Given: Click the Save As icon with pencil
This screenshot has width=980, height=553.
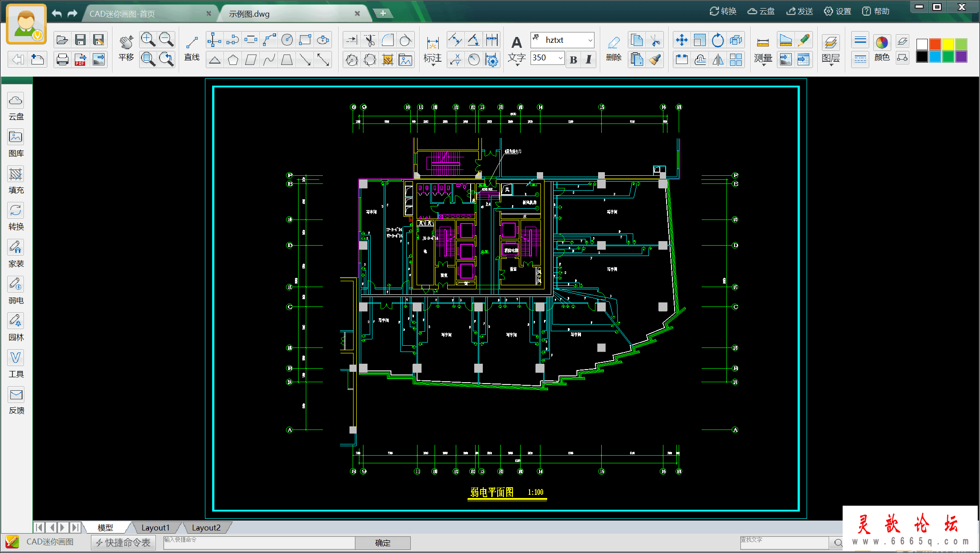Looking at the screenshot, I should coord(99,40).
